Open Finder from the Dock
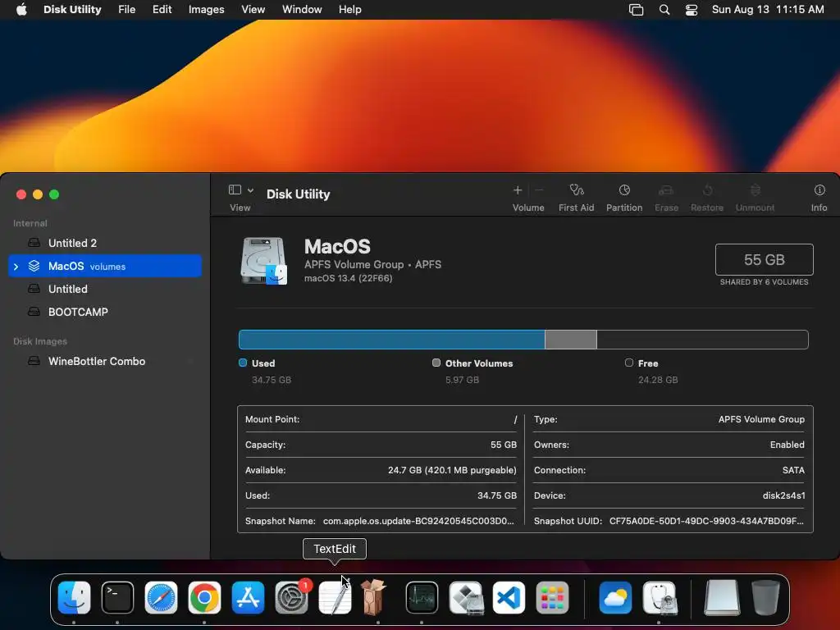 pos(74,597)
